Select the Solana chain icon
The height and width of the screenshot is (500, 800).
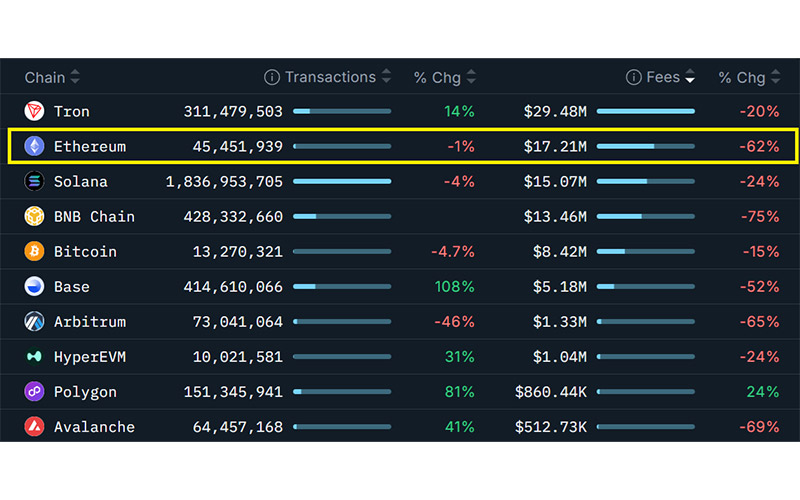click(x=35, y=181)
